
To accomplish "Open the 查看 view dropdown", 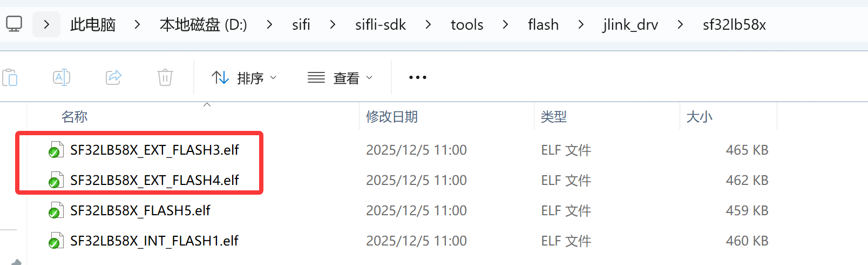I will tap(340, 78).
